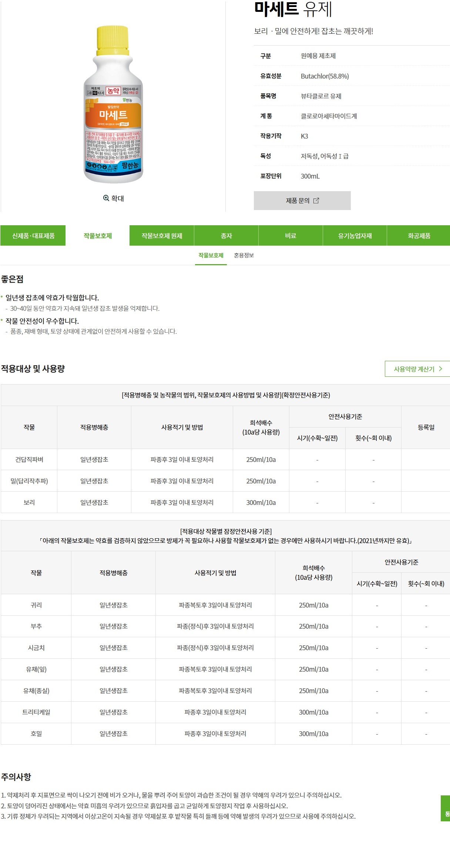Screen dimensions: 450x868
Task: Click the 유채(종실) crop cell
Action: click(36, 691)
